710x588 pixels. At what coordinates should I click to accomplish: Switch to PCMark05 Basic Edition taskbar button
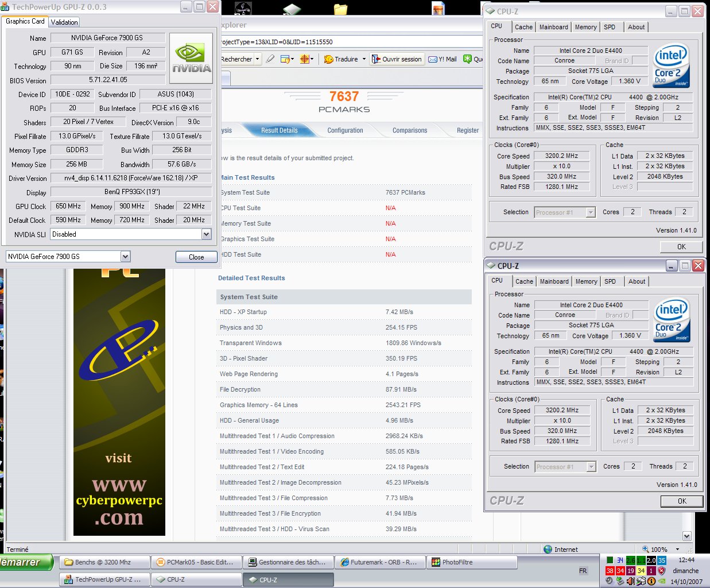(x=196, y=562)
